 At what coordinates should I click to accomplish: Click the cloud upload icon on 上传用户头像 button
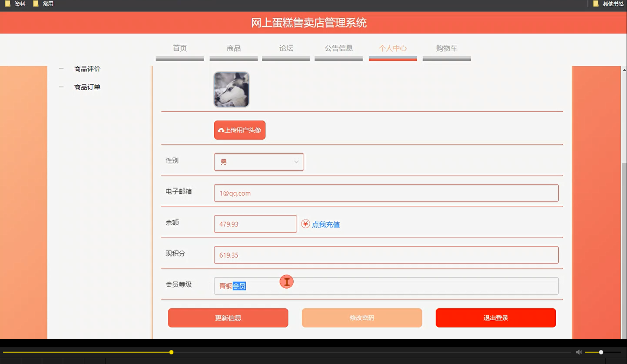click(220, 130)
